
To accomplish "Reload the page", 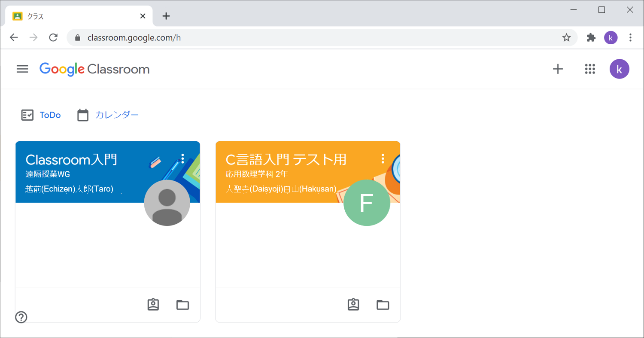I will (x=53, y=37).
